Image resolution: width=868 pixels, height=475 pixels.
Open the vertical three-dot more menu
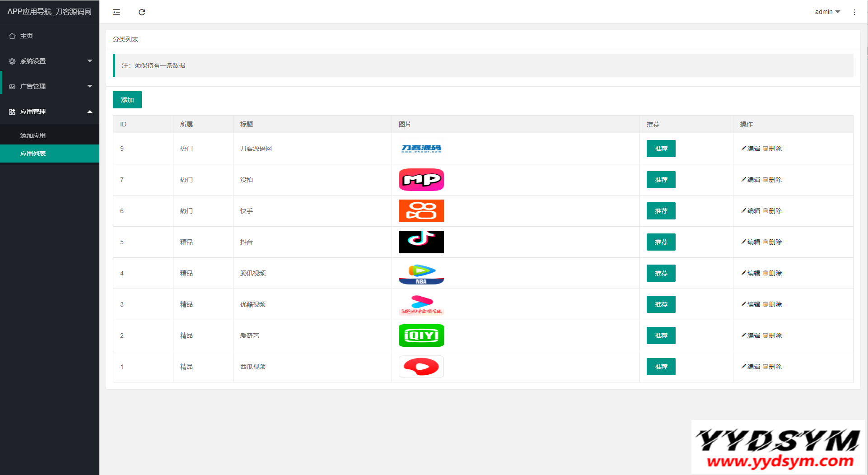854,12
